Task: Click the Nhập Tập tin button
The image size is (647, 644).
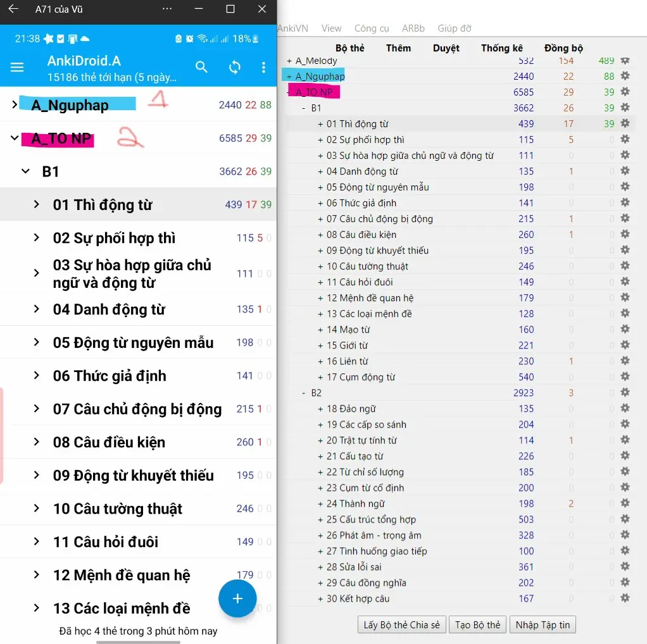Action: (x=543, y=625)
